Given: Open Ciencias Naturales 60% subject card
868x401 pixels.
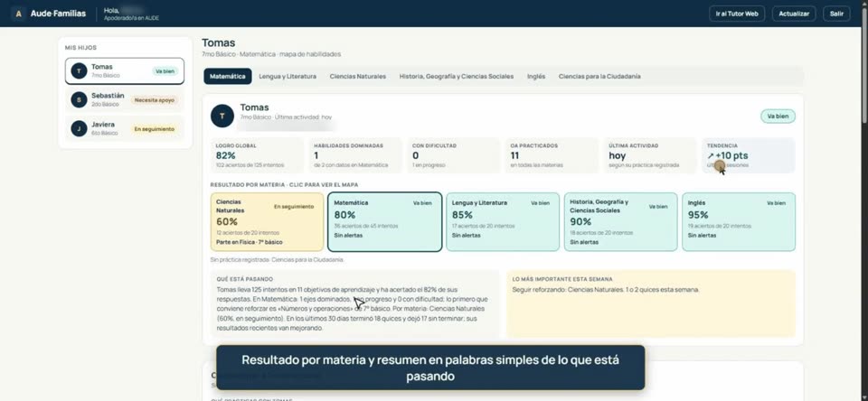Looking at the screenshot, I should point(267,222).
